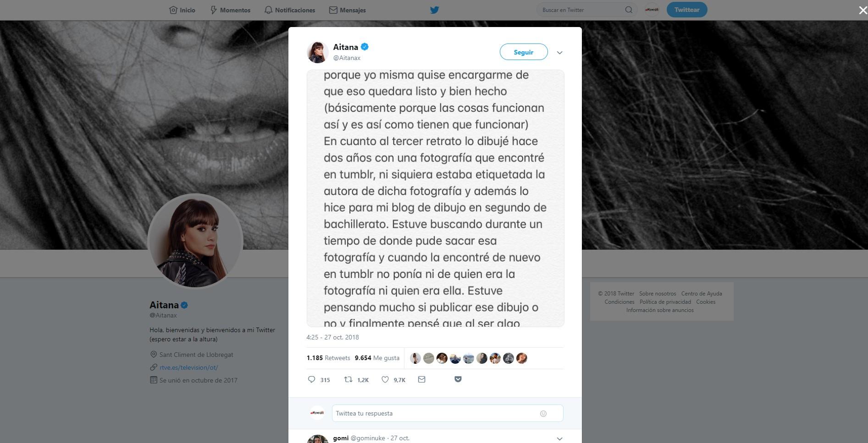Save the tweet with the Pocket icon

(458, 379)
